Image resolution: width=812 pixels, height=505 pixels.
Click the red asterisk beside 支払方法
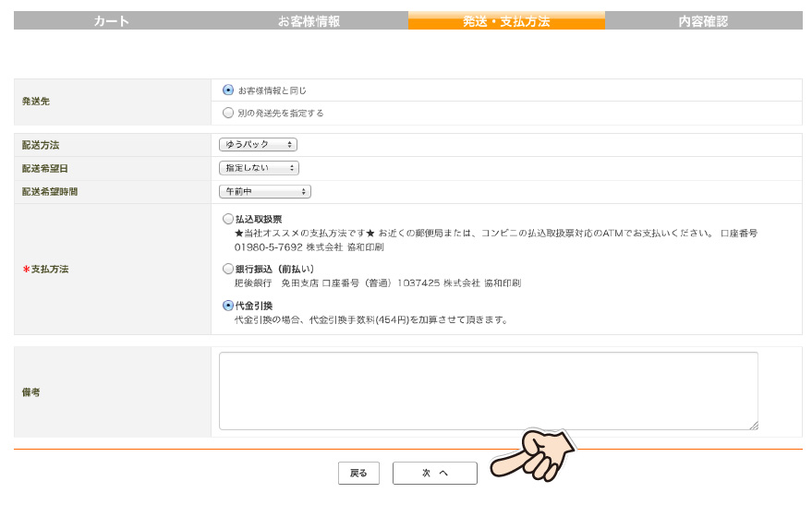(26, 270)
